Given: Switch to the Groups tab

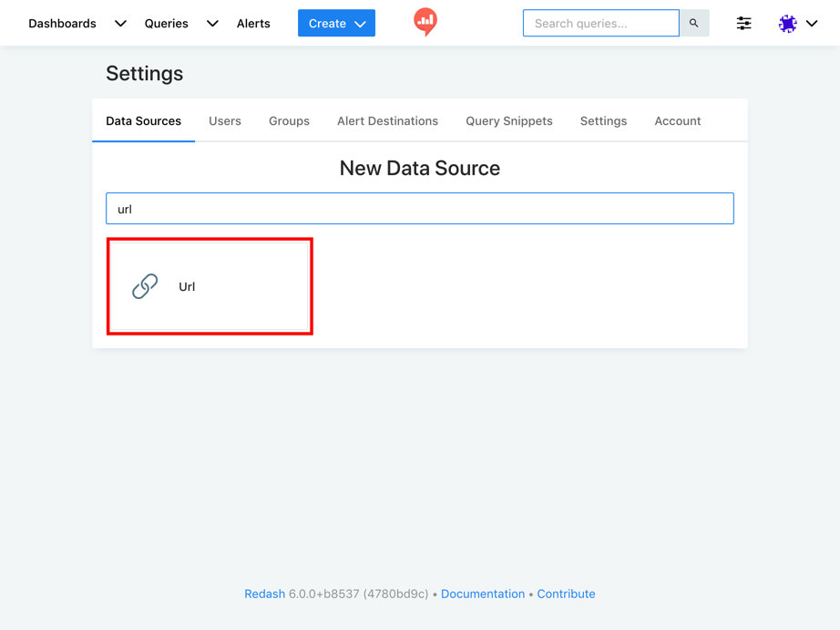Looking at the screenshot, I should 289,121.
